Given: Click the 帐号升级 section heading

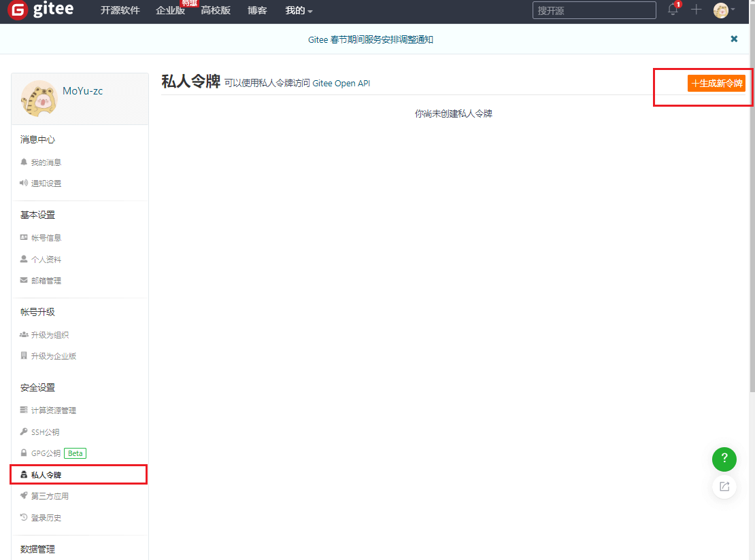Looking at the screenshot, I should pyautogui.click(x=37, y=312).
